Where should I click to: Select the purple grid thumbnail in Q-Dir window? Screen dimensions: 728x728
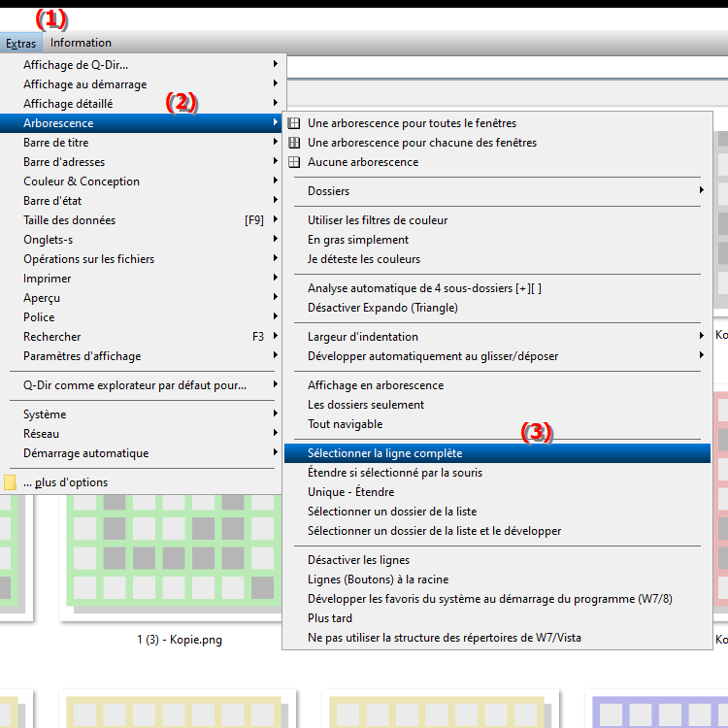point(659,711)
